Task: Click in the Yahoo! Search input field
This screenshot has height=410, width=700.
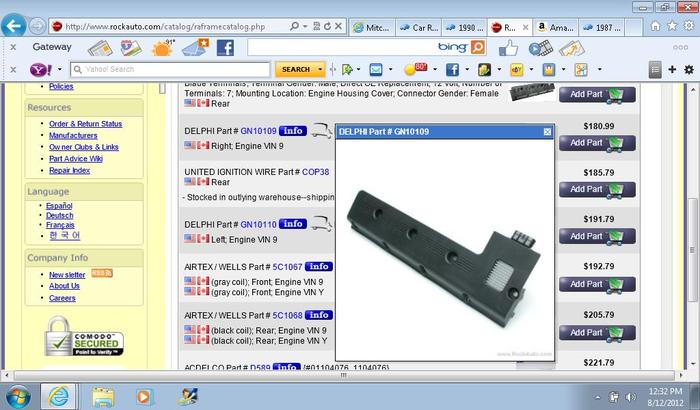Action: pos(170,70)
